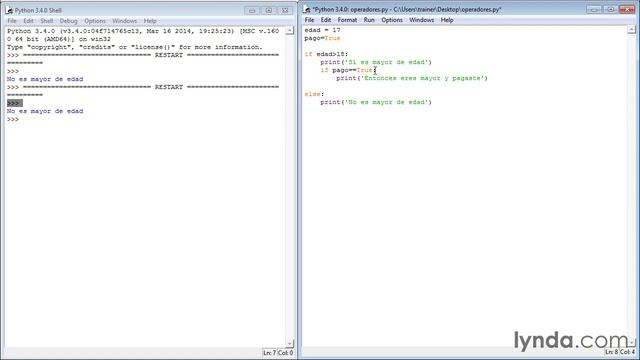The image size is (640, 360).
Task: Minimize the operadores.py editor window
Action: tap(594, 9)
